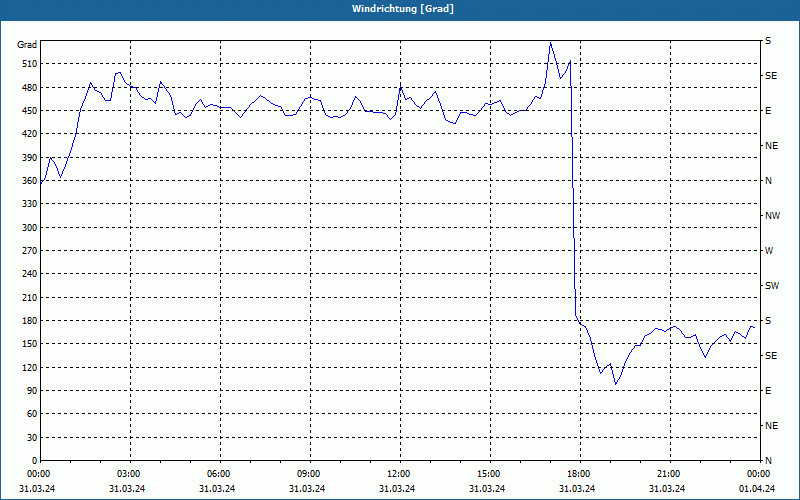Click the 300 y-axis tick label

tap(29, 228)
